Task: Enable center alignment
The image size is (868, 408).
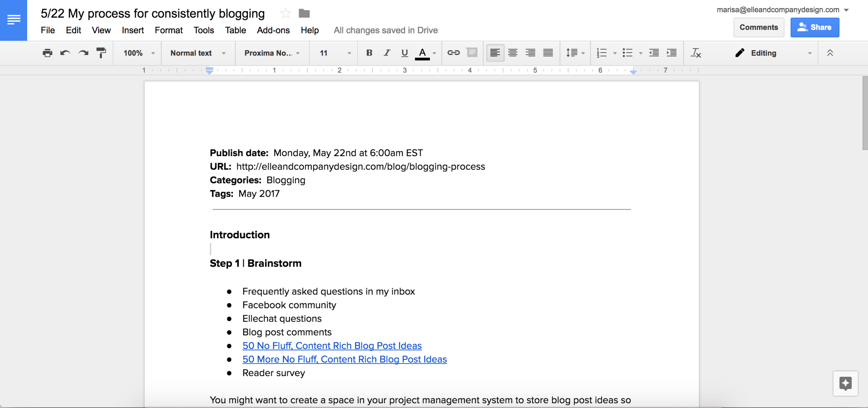Action: 512,53
